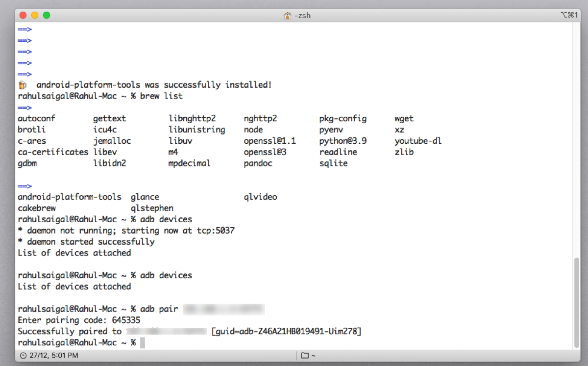Viewport: 588px width, 366px height.
Task: Click the 'daemon started successfully' line
Action: [x=86, y=242]
